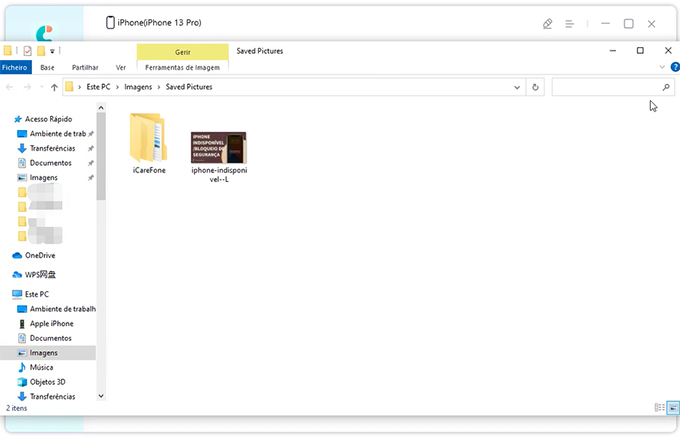Click Saved Pictures breadcrumb in address bar
680x438 pixels.
click(189, 87)
